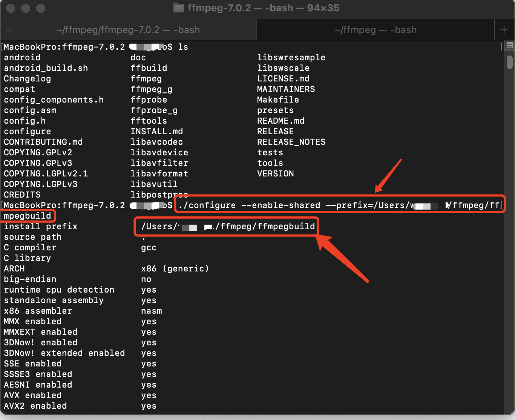Click the 'COPYING.LGPLv3' entry
Image resolution: width=515 pixels, height=420 pixels.
click(41, 184)
